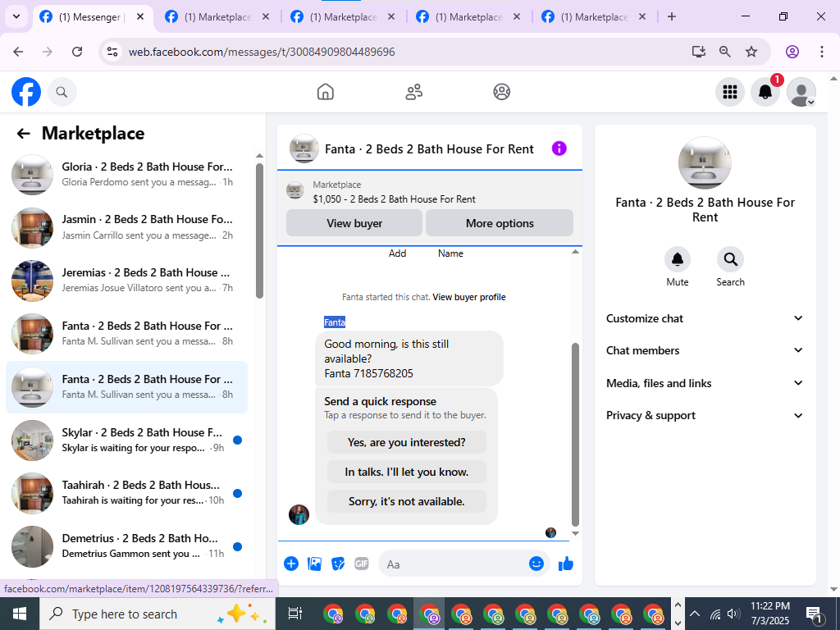
Task: Open the Groups icon in top nav
Action: (501, 92)
